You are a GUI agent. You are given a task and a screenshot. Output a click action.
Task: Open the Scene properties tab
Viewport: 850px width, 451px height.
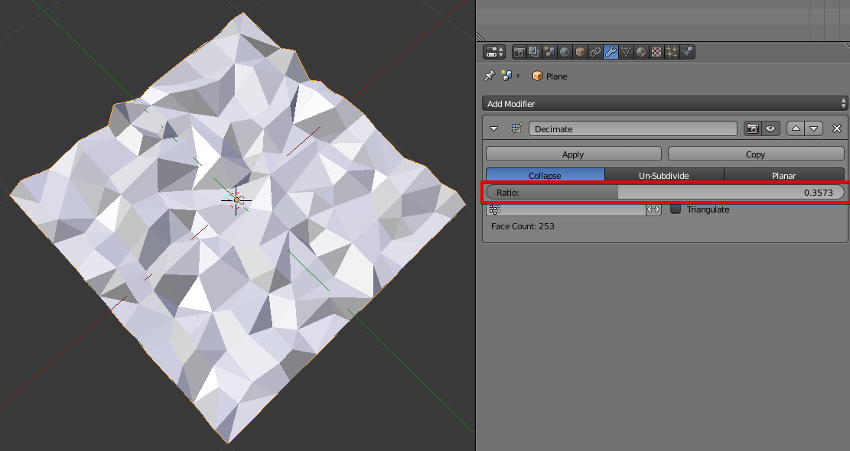pyautogui.click(x=550, y=52)
